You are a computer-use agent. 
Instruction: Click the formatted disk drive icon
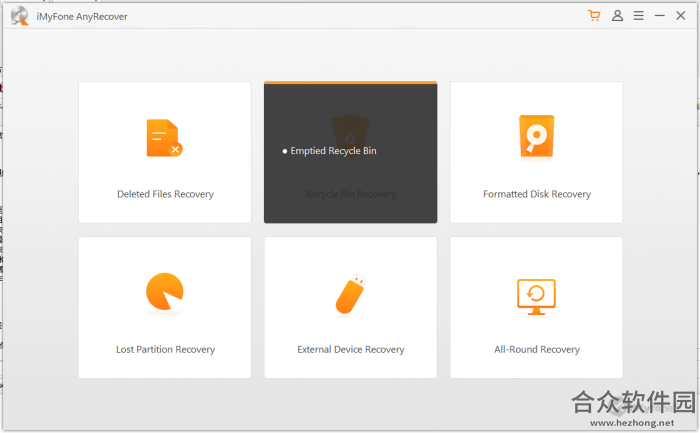[536, 137]
